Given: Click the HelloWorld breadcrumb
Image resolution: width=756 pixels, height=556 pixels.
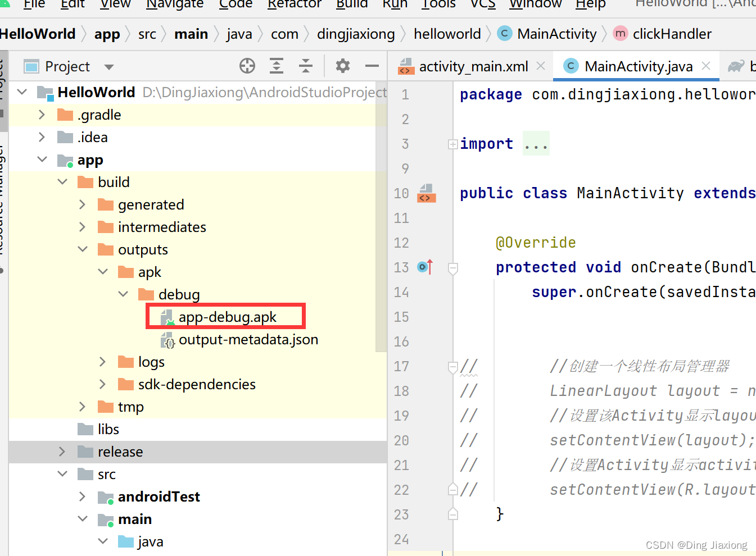Looking at the screenshot, I should (38, 34).
